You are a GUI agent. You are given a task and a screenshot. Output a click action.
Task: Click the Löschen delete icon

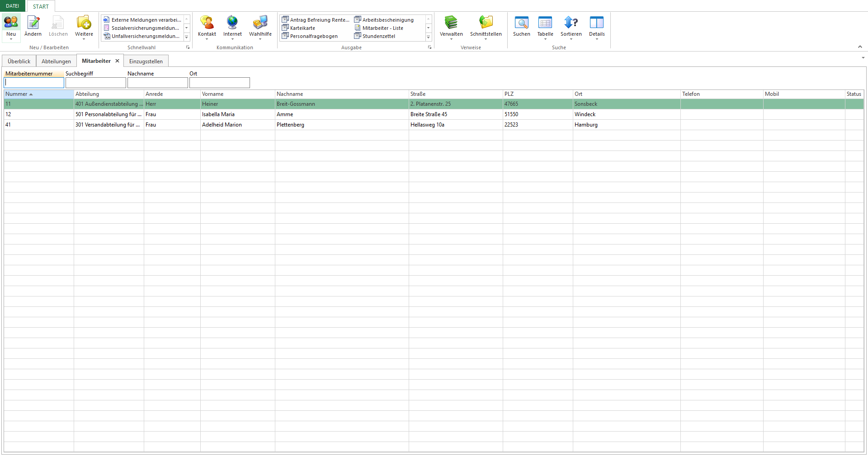tap(58, 22)
